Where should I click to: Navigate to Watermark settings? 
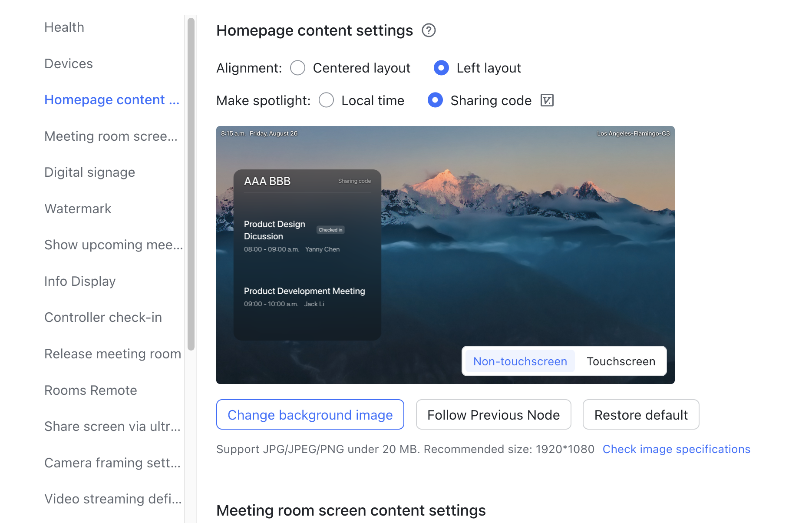pyautogui.click(x=78, y=209)
